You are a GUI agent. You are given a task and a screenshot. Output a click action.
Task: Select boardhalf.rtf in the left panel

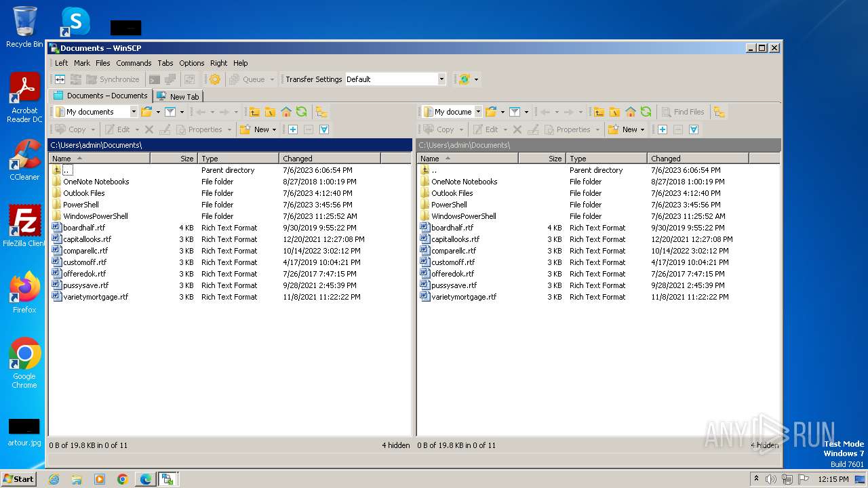click(84, 228)
